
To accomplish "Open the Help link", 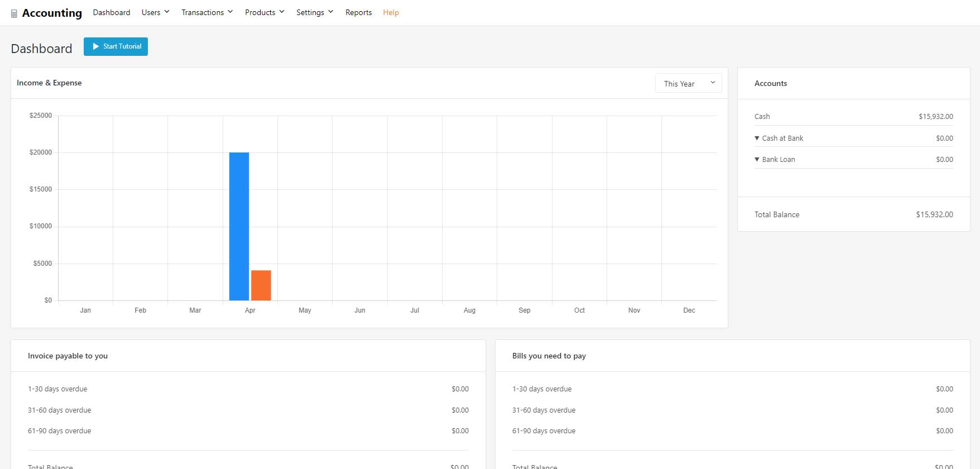I will (391, 12).
